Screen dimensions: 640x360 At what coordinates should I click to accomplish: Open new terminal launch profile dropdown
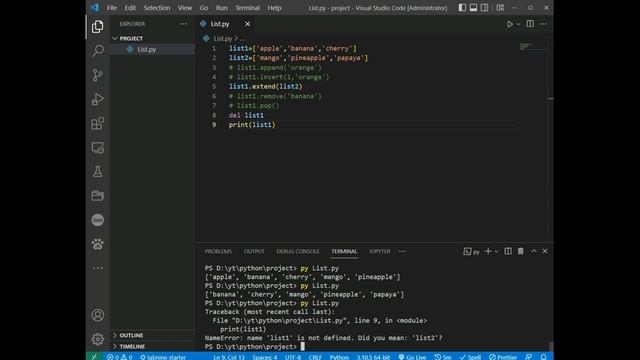(496, 251)
